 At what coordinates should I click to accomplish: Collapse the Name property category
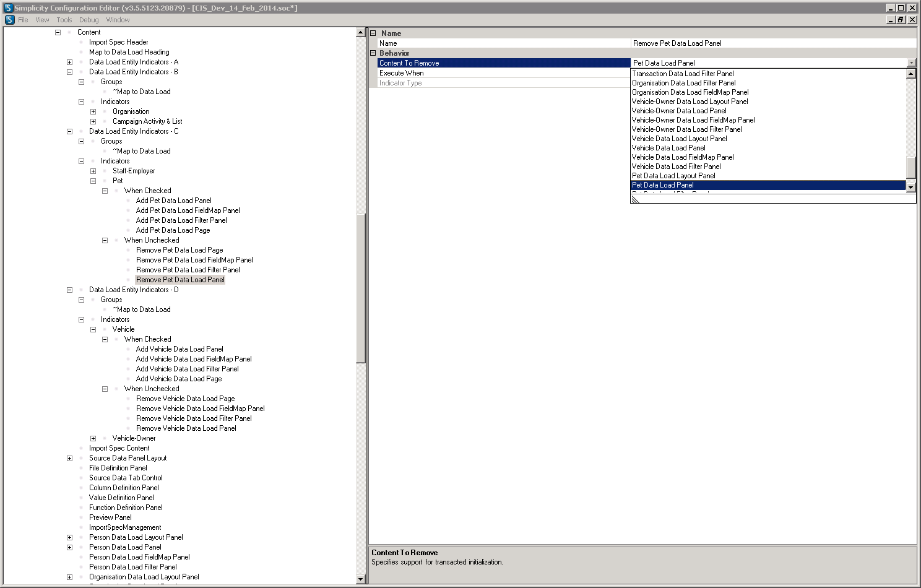pyautogui.click(x=373, y=33)
